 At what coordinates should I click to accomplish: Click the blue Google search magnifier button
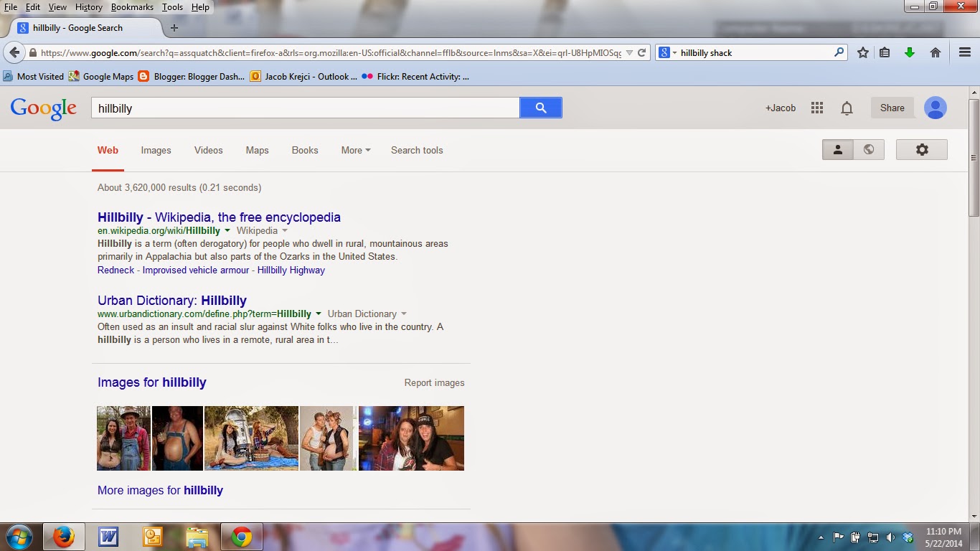point(541,108)
